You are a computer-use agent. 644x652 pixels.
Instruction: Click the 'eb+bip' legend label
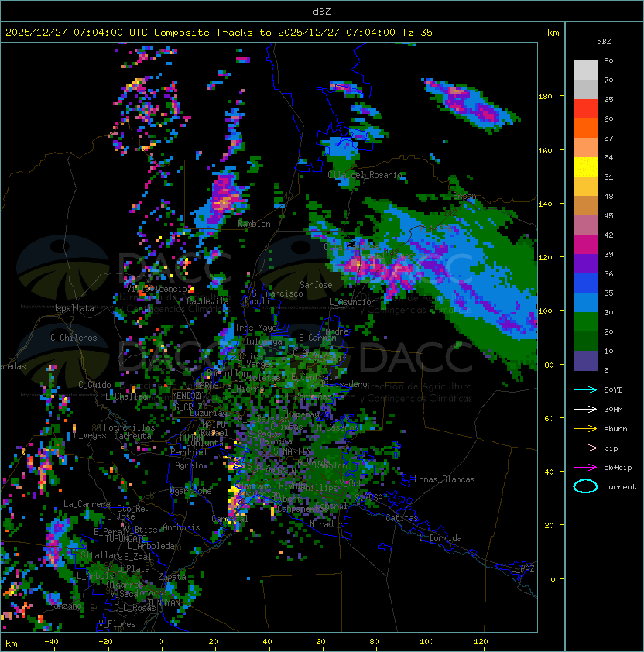click(618, 468)
